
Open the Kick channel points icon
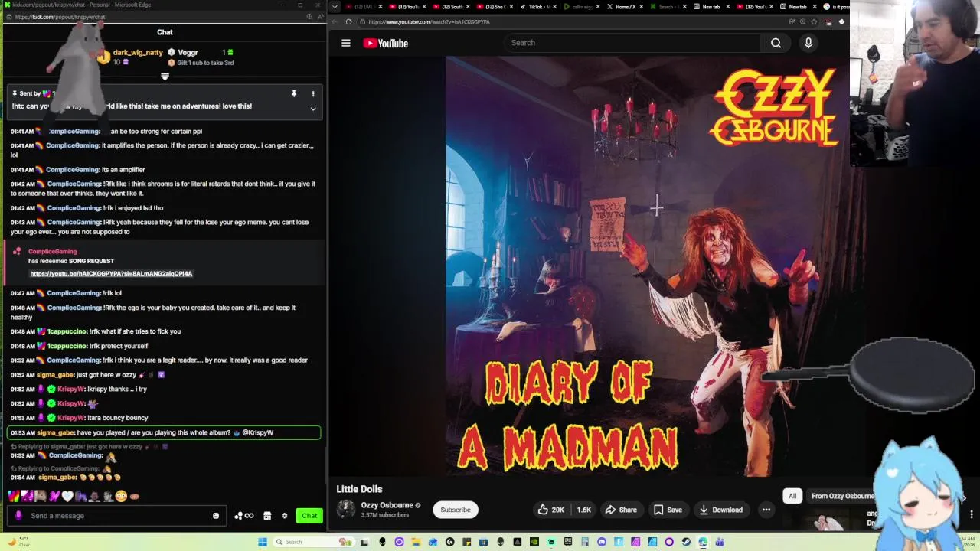tap(243, 516)
